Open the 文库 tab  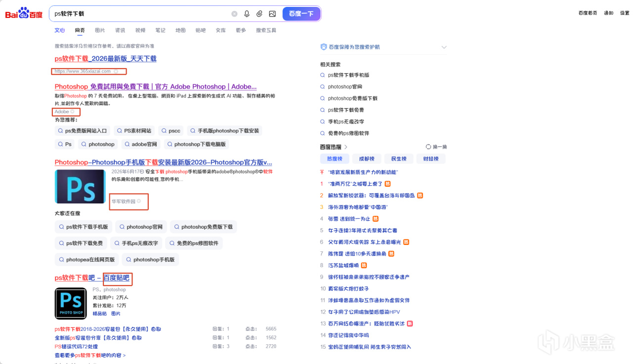pos(221,30)
